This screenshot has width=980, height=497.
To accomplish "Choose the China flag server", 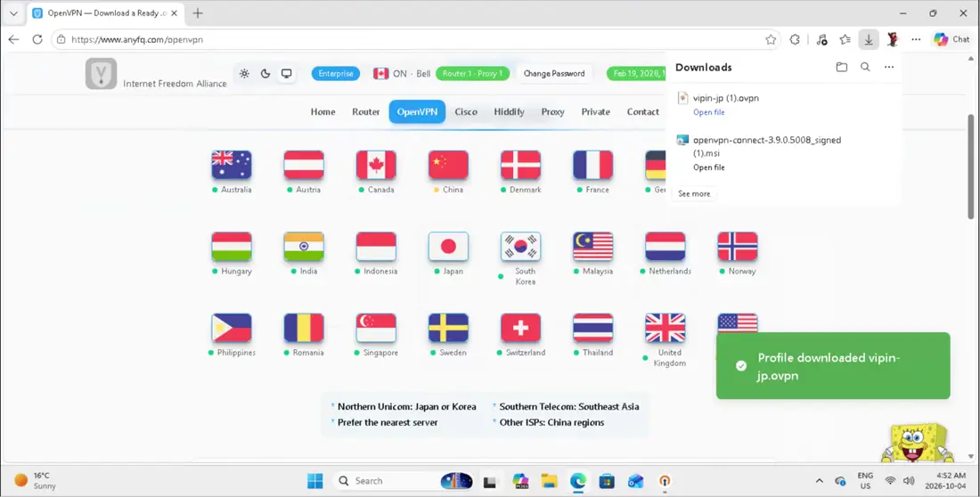I will [449, 165].
